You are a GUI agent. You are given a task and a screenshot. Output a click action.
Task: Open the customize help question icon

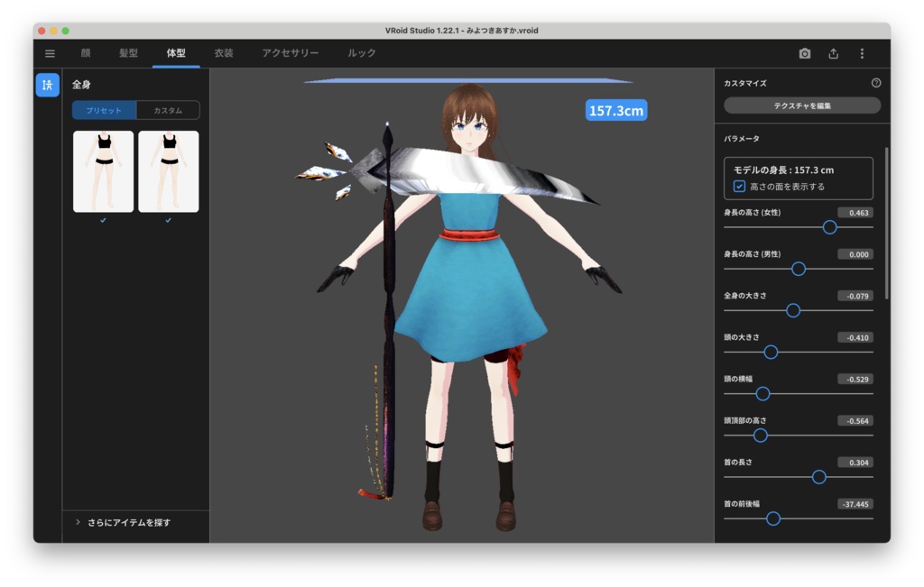[876, 83]
